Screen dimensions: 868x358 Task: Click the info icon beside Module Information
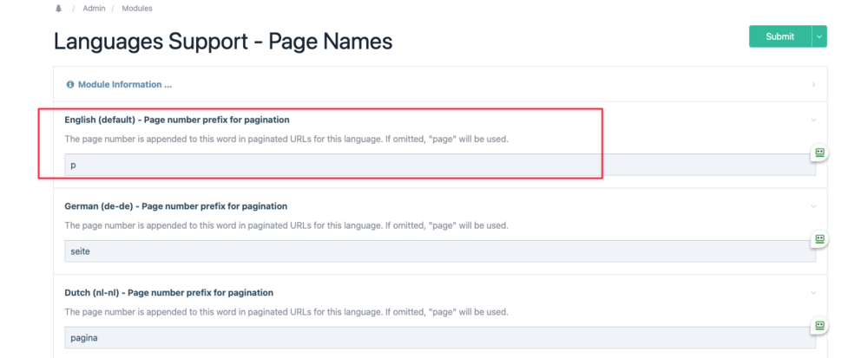[70, 85]
